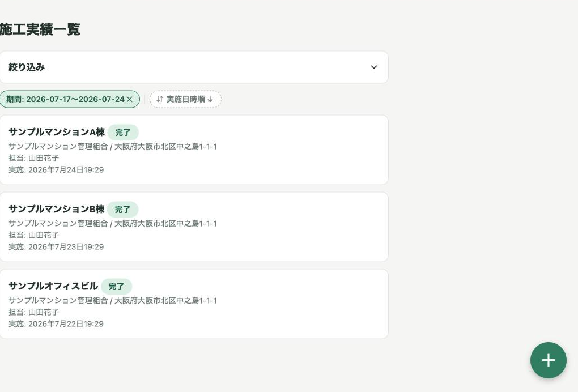Click the 施工実績一覧 page heading
The height and width of the screenshot is (392, 578).
(x=40, y=29)
